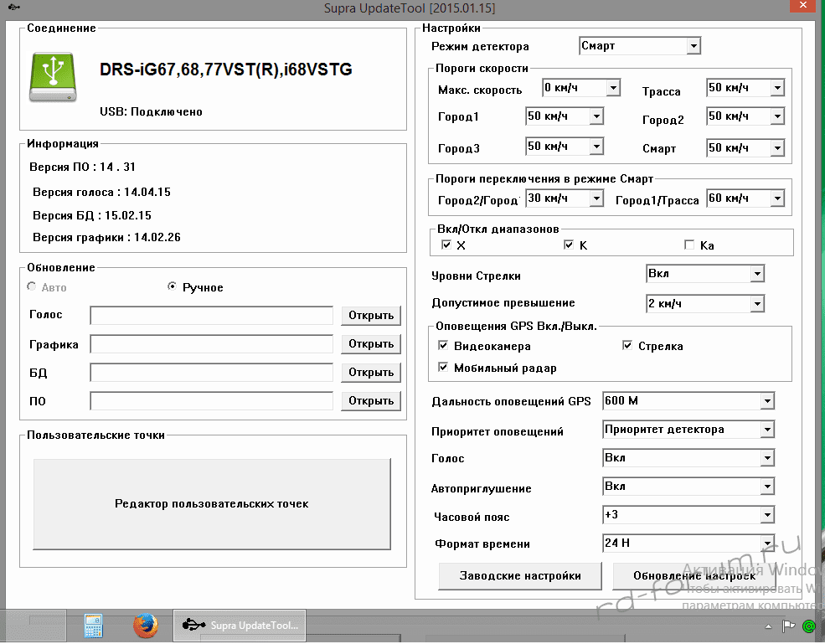Toggle the X band checkbox
Screen dimensions: 825x644
point(446,245)
